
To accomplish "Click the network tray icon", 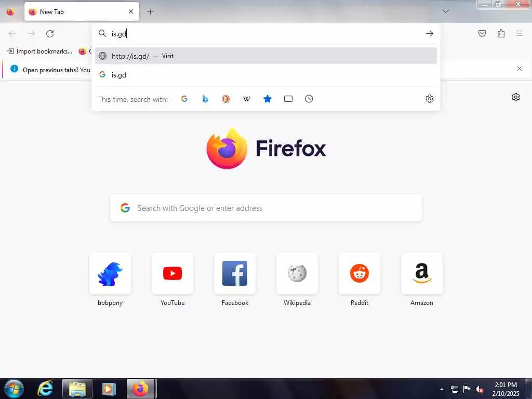I will click(x=454, y=389).
